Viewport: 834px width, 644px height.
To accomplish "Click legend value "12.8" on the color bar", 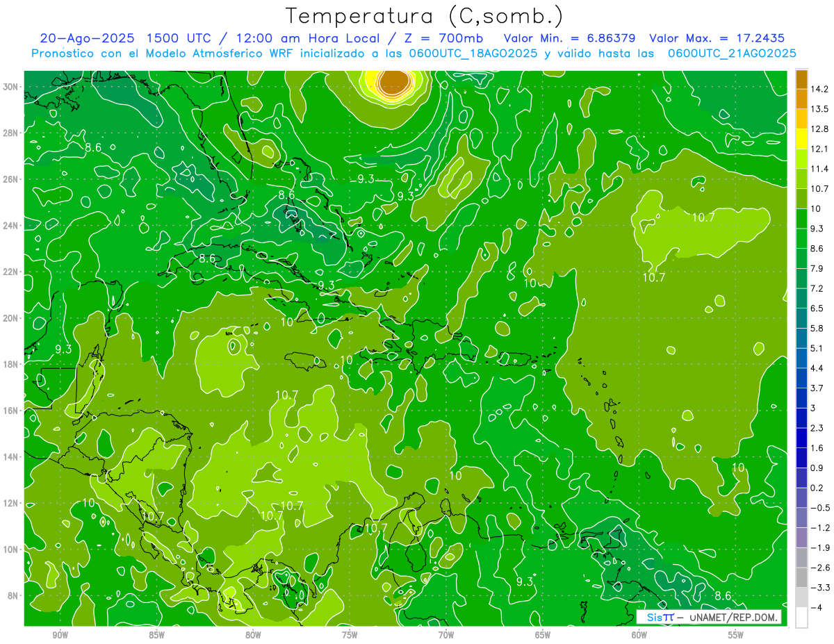I will tap(821, 129).
